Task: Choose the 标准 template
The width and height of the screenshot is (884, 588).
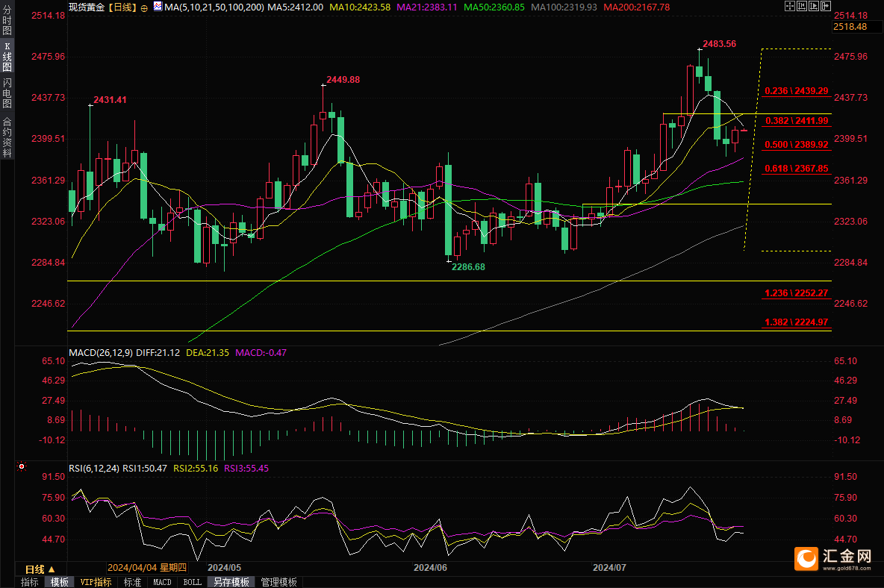Action: click(x=132, y=582)
